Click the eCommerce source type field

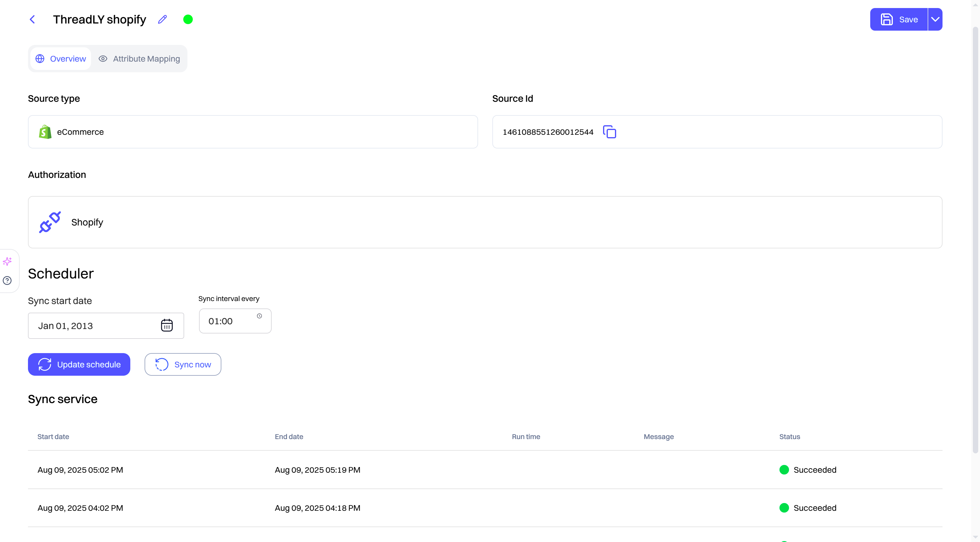pos(253,132)
